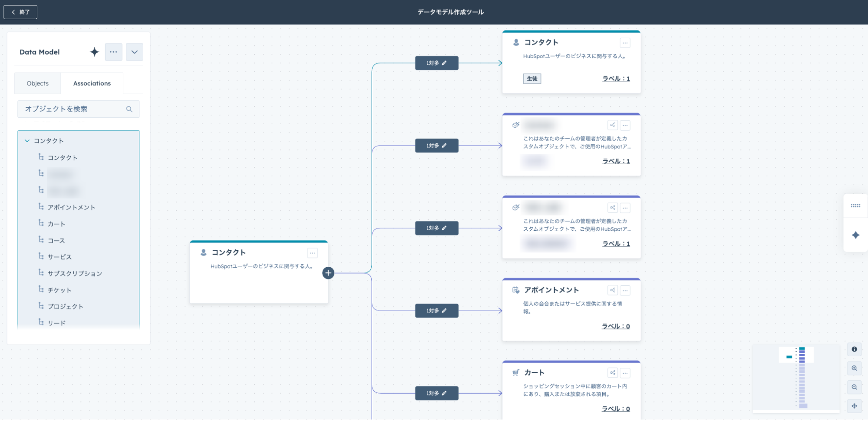Click the zoom out magnifier icon

(854, 387)
